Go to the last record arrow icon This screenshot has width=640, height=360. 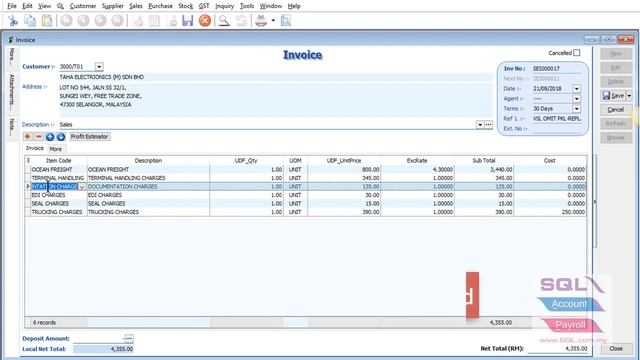tap(118, 20)
